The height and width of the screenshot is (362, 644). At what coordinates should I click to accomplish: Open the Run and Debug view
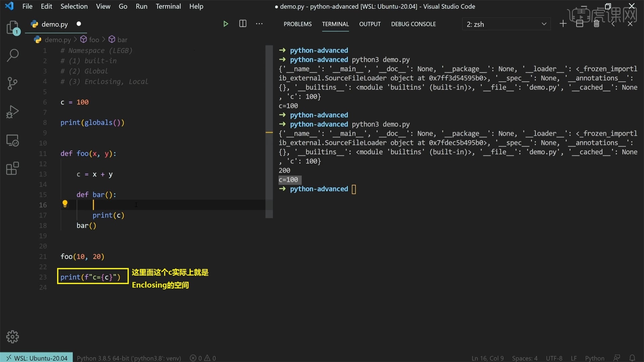click(12, 112)
